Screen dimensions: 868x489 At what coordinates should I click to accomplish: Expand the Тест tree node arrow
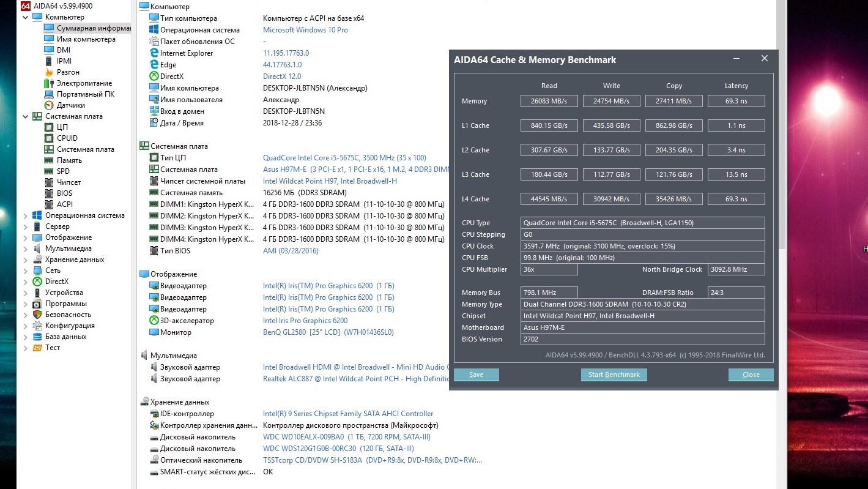pos(25,348)
